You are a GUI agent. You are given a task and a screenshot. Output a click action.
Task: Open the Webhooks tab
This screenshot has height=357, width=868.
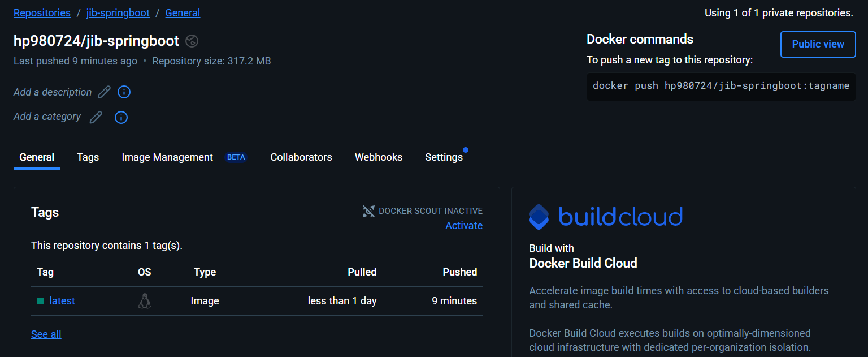coord(379,157)
